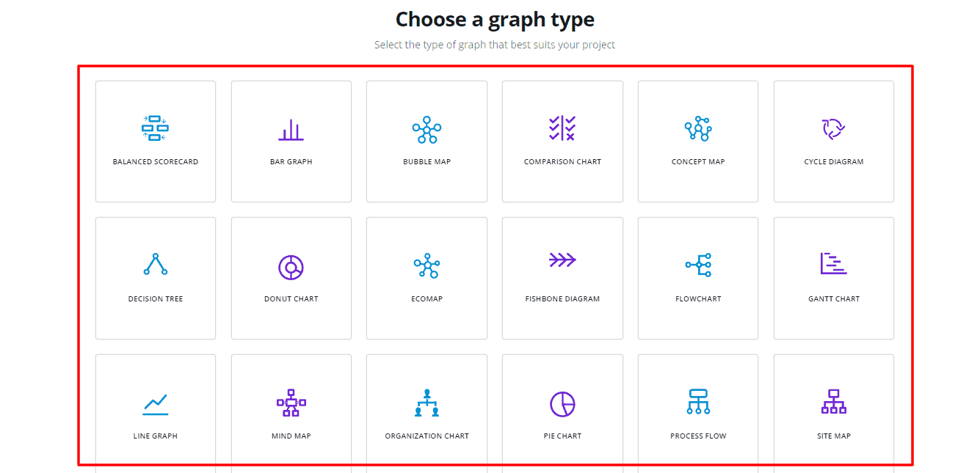Click the Decision Tree icon
This screenshot has height=473, width=980.
155,265
